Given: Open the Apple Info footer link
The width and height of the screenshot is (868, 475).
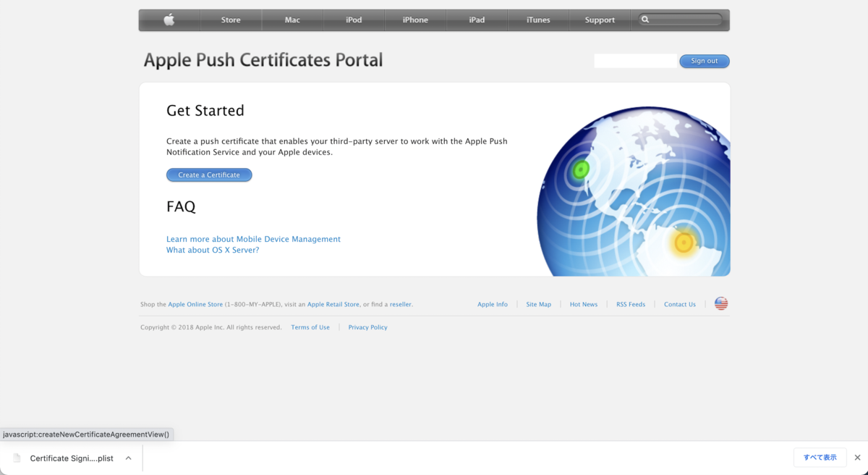Looking at the screenshot, I should click(x=493, y=305).
